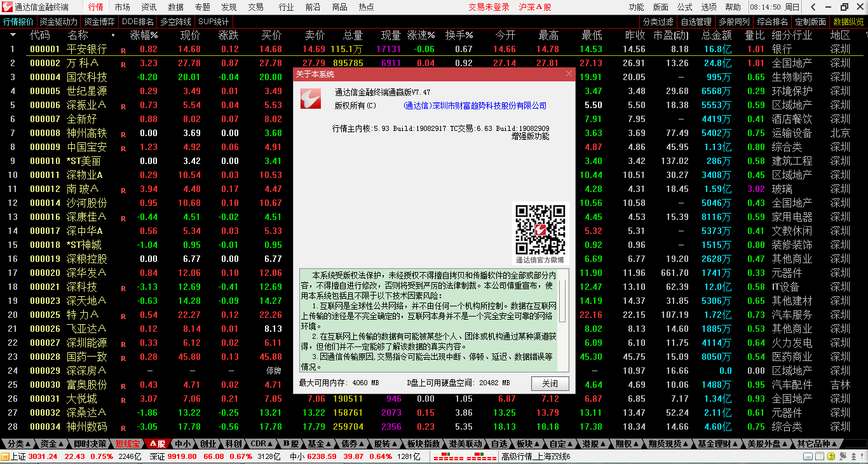Click the 数据纵览 button

(x=848, y=21)
